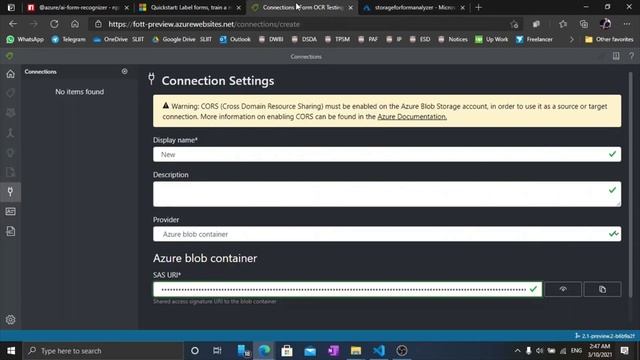Click the Display name field

pyautogui.click(x=387, y=154)
